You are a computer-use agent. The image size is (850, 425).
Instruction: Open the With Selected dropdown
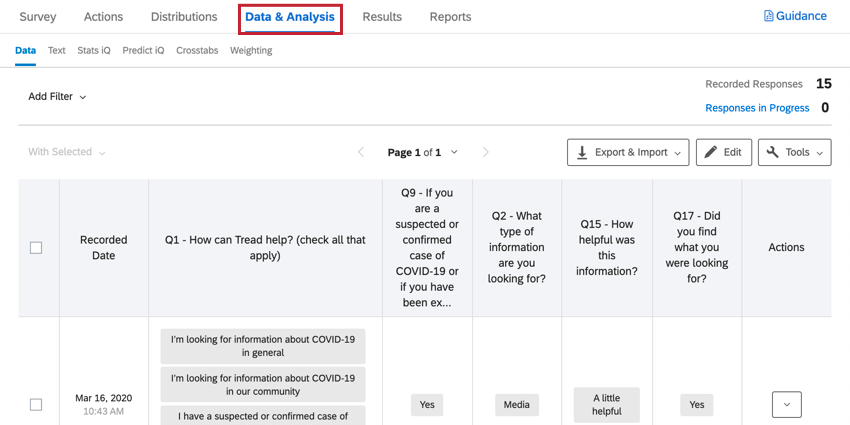(x=66, y=152)
